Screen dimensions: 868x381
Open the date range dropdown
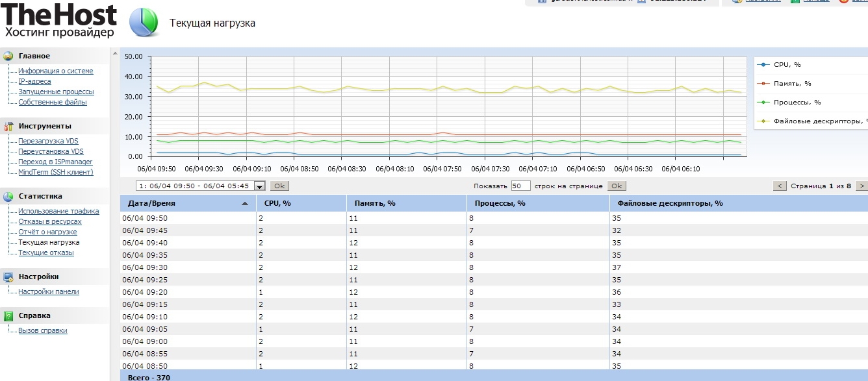pos(260,186)
